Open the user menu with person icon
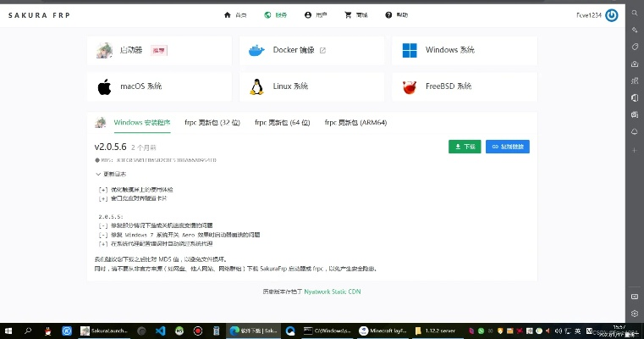The image size is (644, 339). pos(316,14)
